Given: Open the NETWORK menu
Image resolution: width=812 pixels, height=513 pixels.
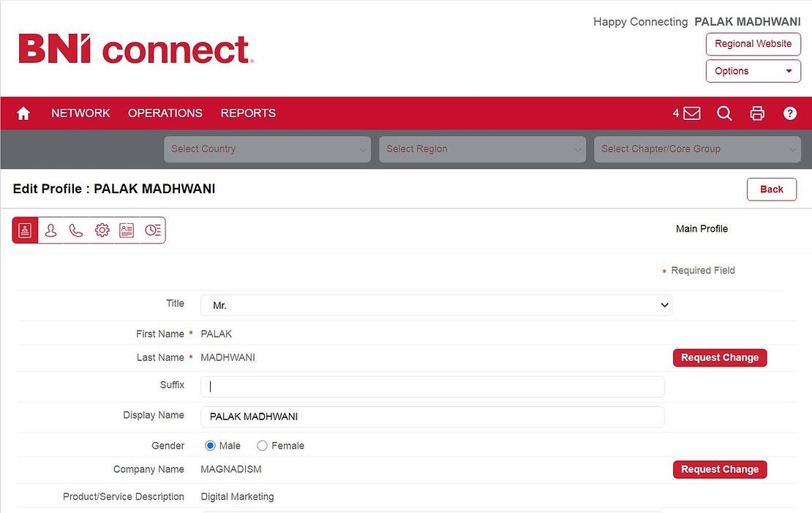Looking at the screenshot, I should 80,113.
